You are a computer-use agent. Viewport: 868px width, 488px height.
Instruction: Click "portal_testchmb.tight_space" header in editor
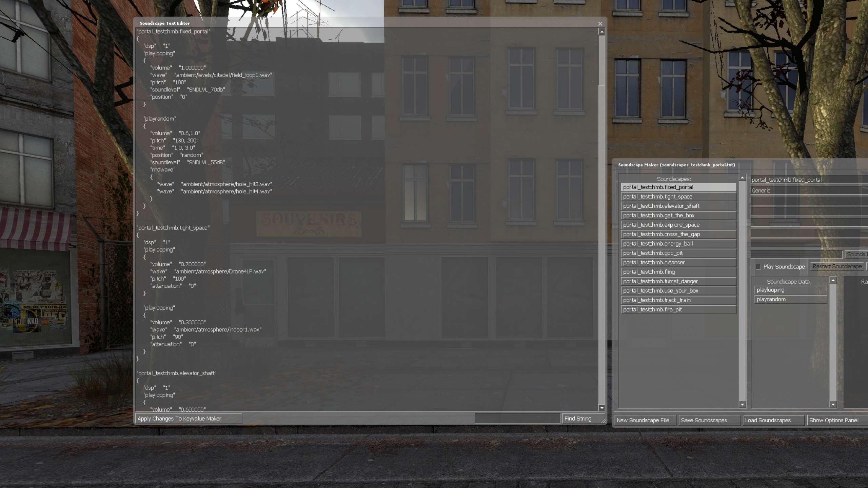[x=173, y=228]
